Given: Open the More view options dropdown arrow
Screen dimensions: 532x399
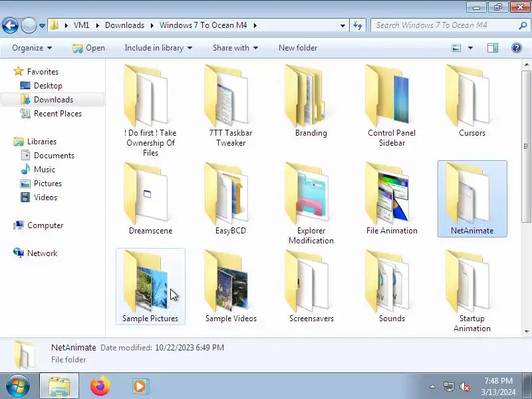Looking at the screenshot, I should click(470, 48).
